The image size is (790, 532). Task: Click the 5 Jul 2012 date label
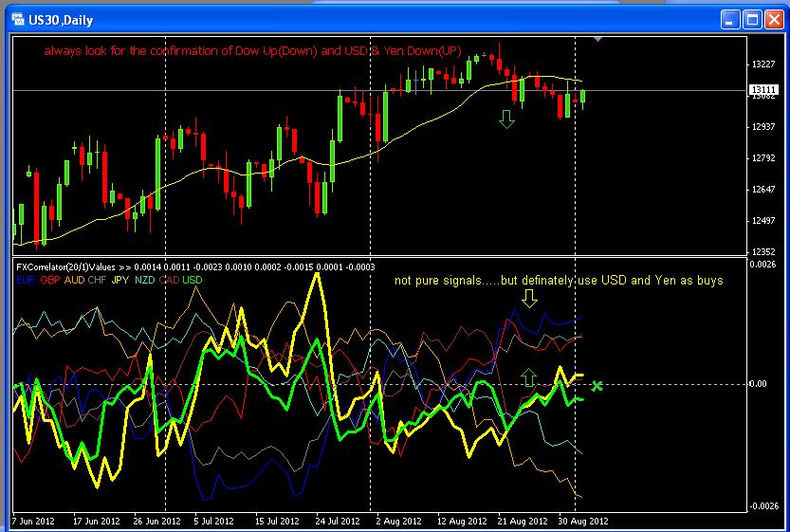coord(214,521)
